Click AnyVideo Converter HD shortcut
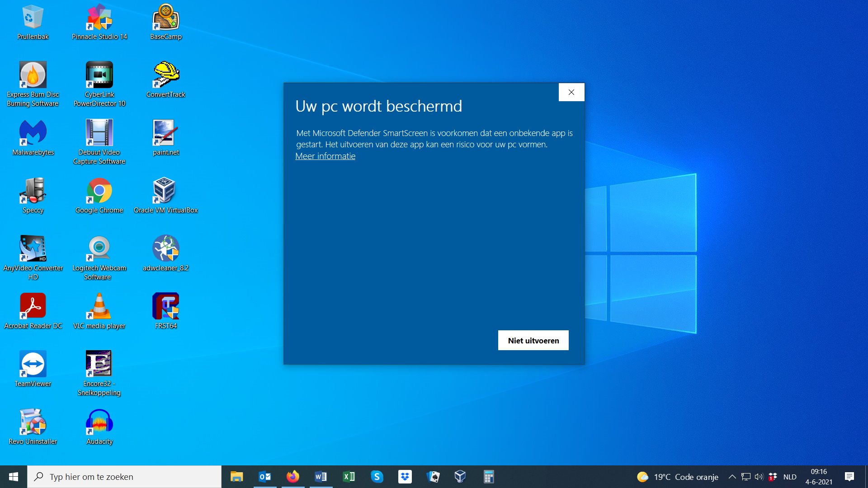The height and width of the screenshot is (488, 868). pos(33,258)
